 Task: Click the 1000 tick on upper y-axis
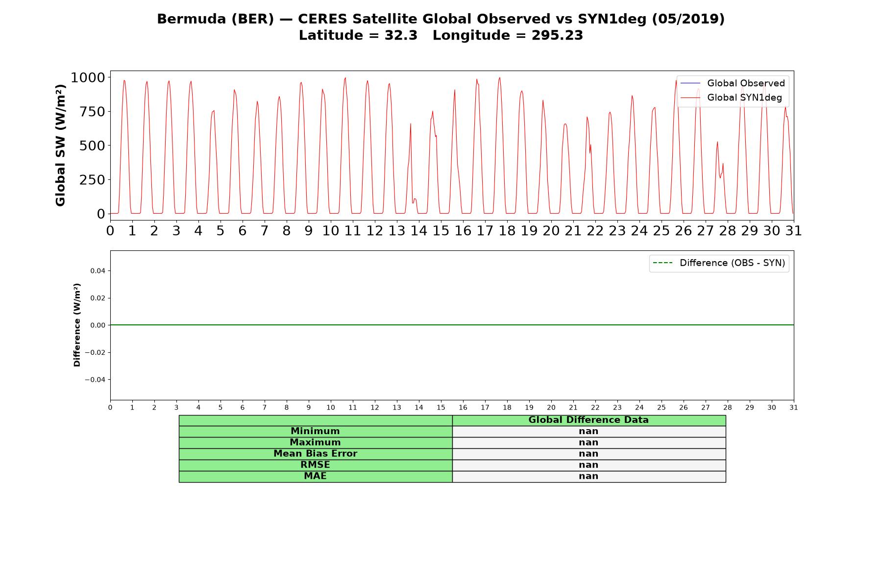click(88, 77)
